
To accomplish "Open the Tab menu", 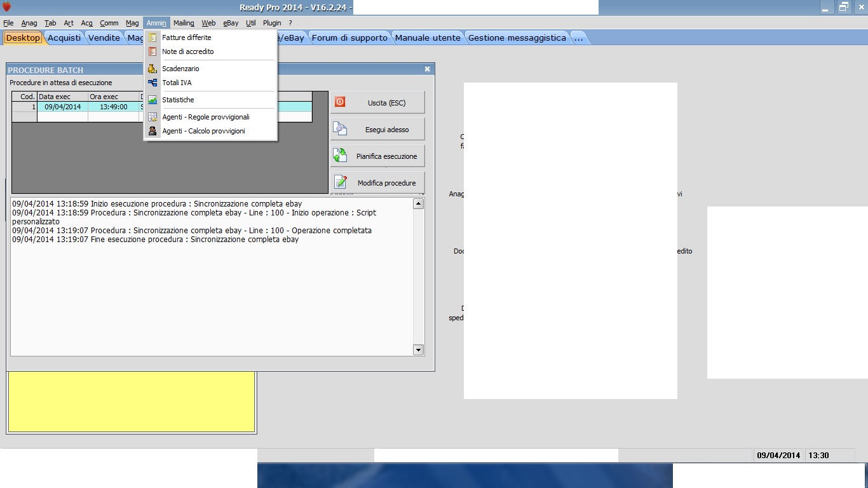I will click(x=50, y=23).
